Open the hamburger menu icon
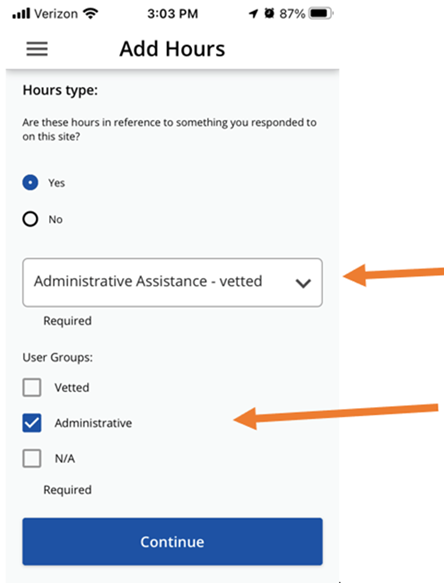Screen dimensions: 444x583 37,49
